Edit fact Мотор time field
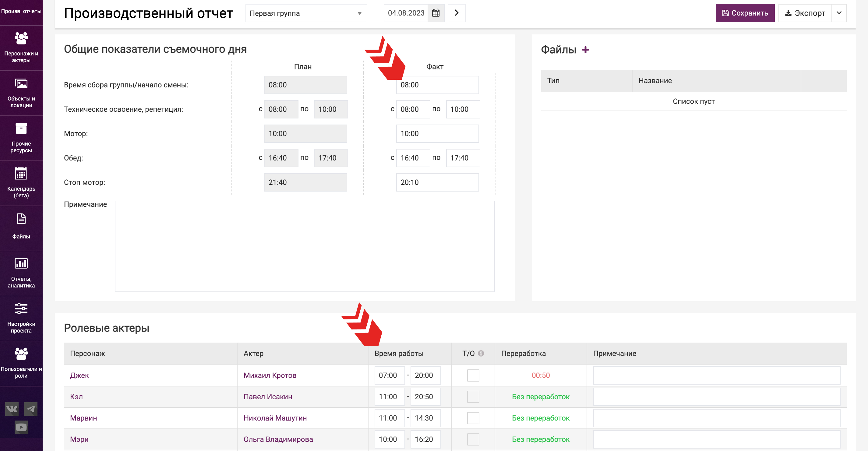The image size is (868, 451). (437, 134)
